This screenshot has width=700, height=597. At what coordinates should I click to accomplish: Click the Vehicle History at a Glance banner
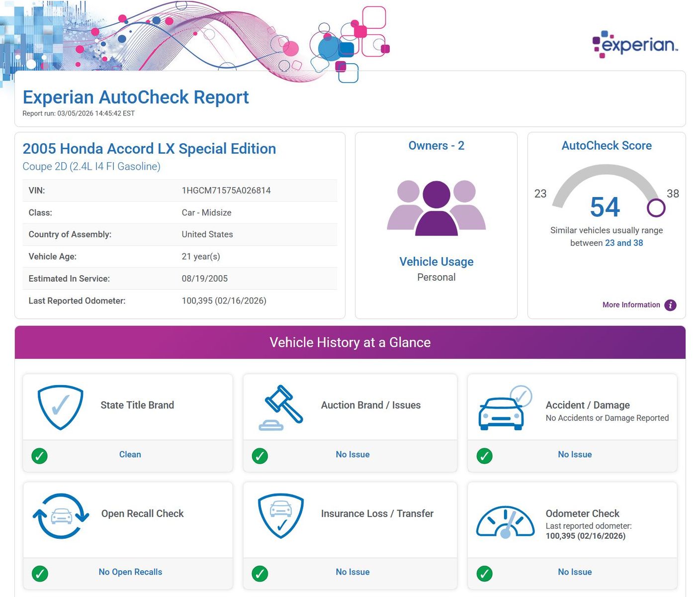coord(350,342)
